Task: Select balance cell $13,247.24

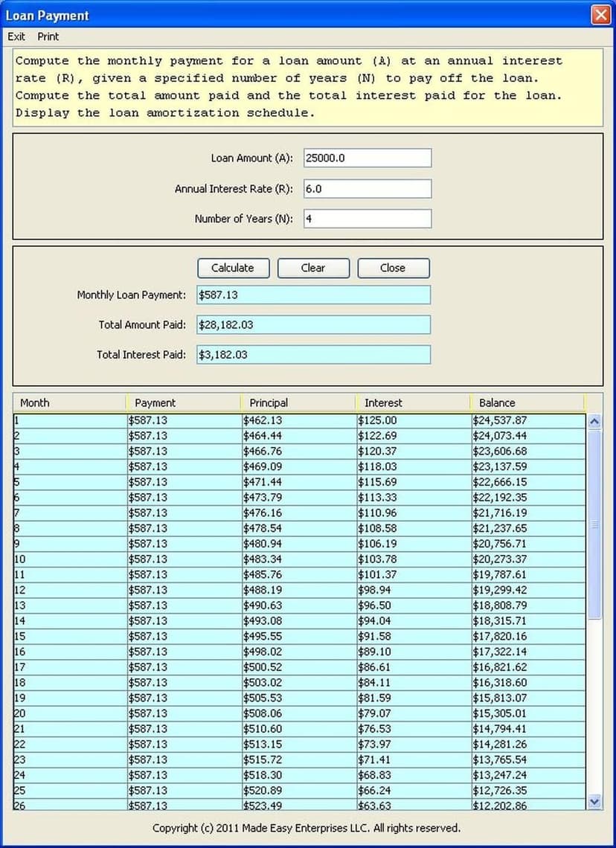Action: (x=528, y=775)
